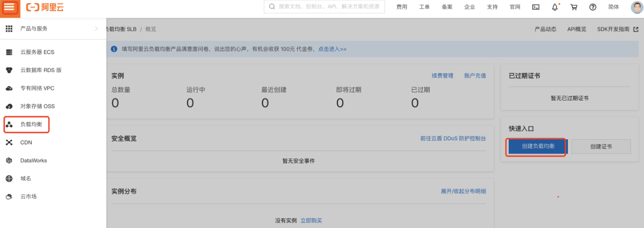Image resolution: width=644 pixels, height=228 pixels.
Task: Click the 运行中 label
Action: point(196,90)
